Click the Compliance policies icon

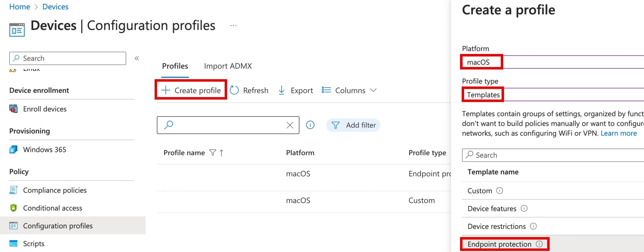[13, 190]
